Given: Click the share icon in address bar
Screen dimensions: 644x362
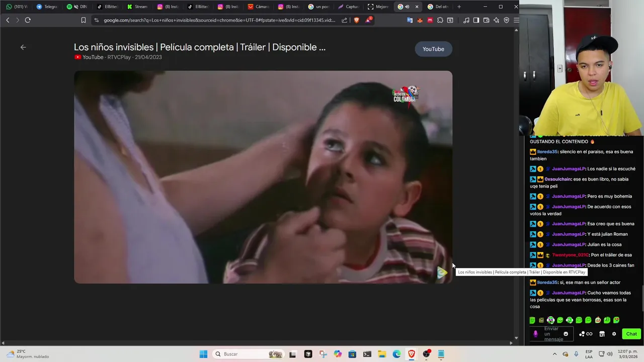Looking at the screenshot, I should click(x=344, y=20).
